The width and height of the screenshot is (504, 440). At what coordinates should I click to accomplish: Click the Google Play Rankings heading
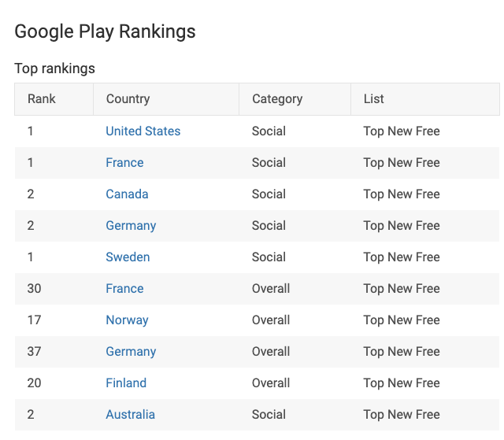(105, 31)
